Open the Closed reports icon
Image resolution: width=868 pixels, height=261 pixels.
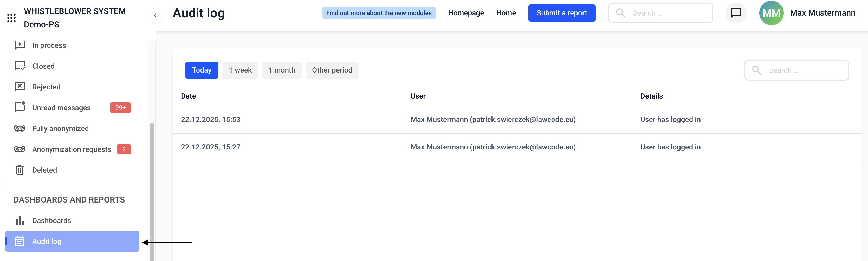[20, 66]
